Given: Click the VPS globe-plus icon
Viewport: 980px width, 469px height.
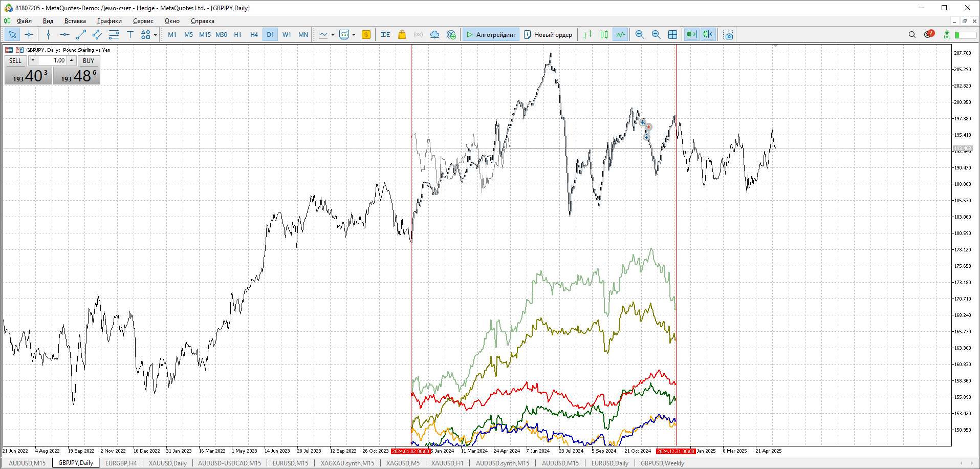Looking at the screenshot, I should point(451,35).
